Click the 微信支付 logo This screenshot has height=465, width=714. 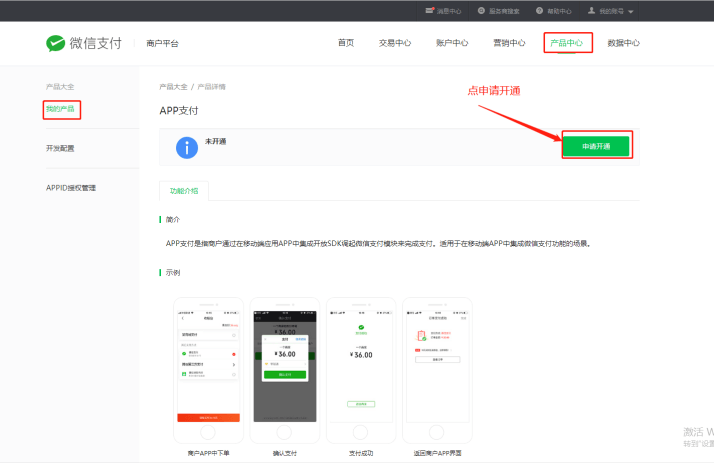(84, 43)
